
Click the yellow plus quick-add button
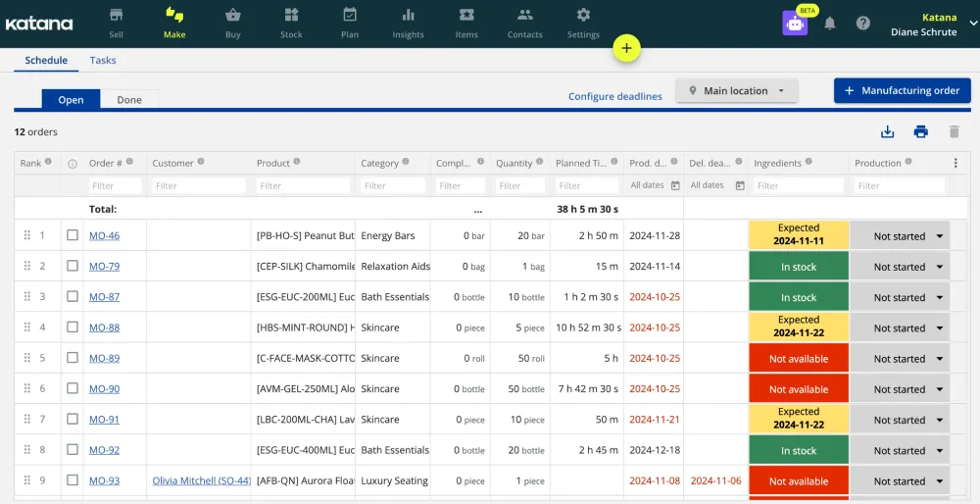626,48
